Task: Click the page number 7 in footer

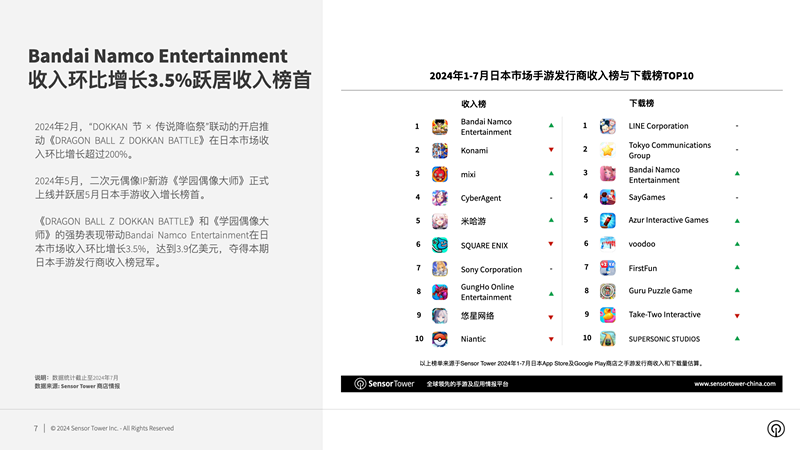Action: click(x=36, y=428)
